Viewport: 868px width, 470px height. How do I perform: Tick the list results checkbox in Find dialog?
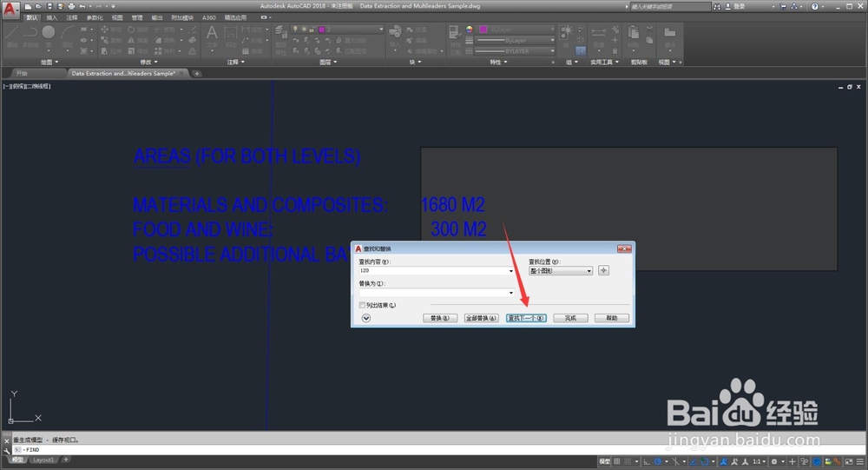pos(362,306)
